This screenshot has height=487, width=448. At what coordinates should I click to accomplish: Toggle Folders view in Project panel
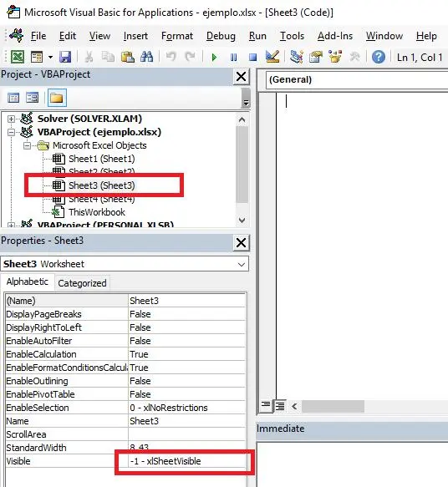(57, 98)
